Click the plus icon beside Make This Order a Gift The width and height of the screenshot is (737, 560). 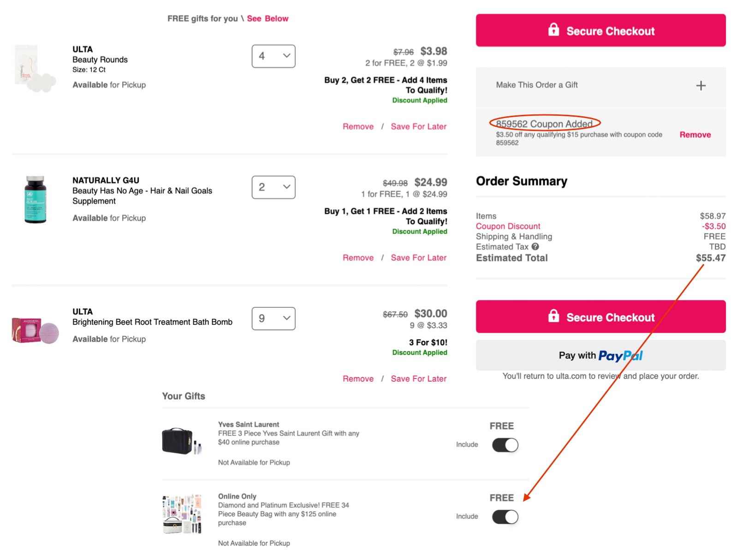pyautogui.click(x=701, y=85)
